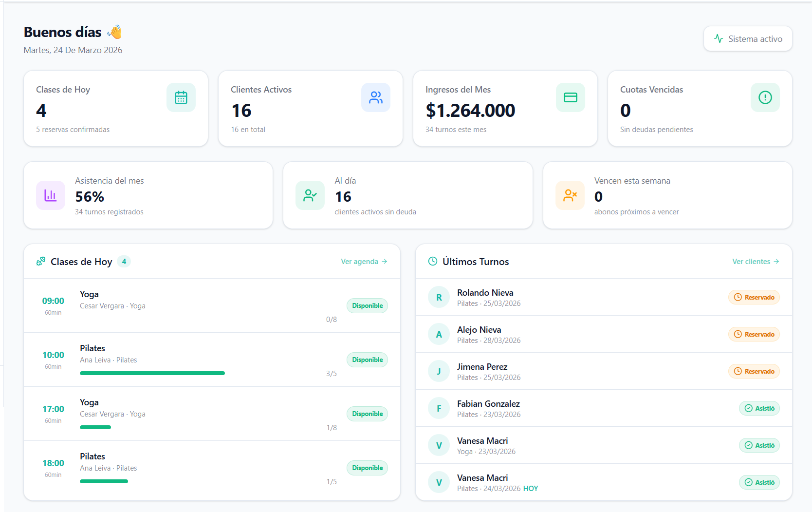This screenshot has height=512, width=812.
Task: Select the people icon on Clientes Activos card
Action: point(375,97)
